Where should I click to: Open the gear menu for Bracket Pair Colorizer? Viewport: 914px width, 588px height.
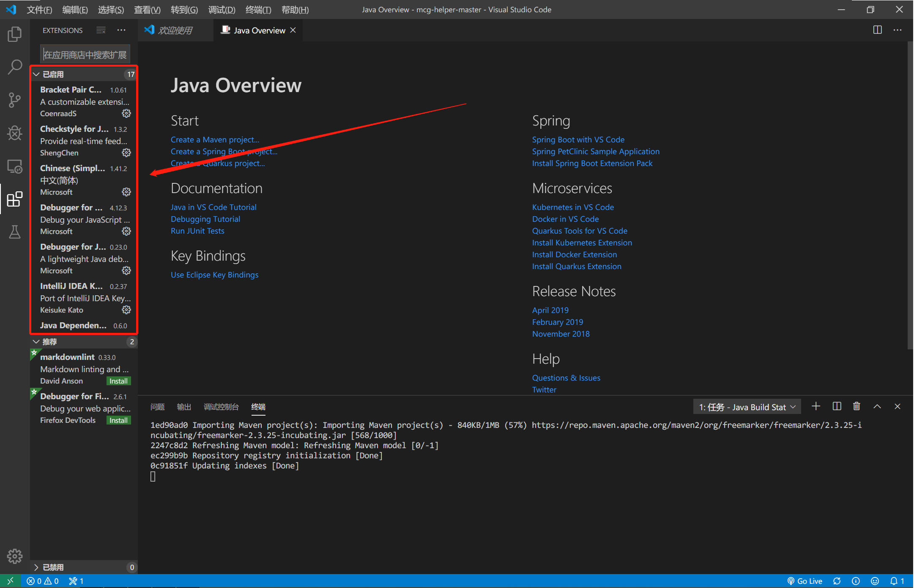(x=126, y=113)
